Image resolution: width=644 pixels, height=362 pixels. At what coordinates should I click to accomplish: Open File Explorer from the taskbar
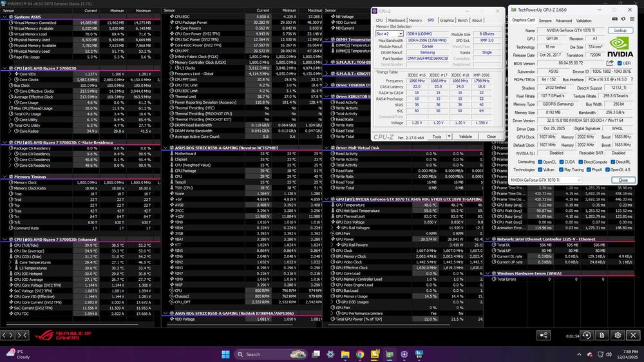(345, 354)
